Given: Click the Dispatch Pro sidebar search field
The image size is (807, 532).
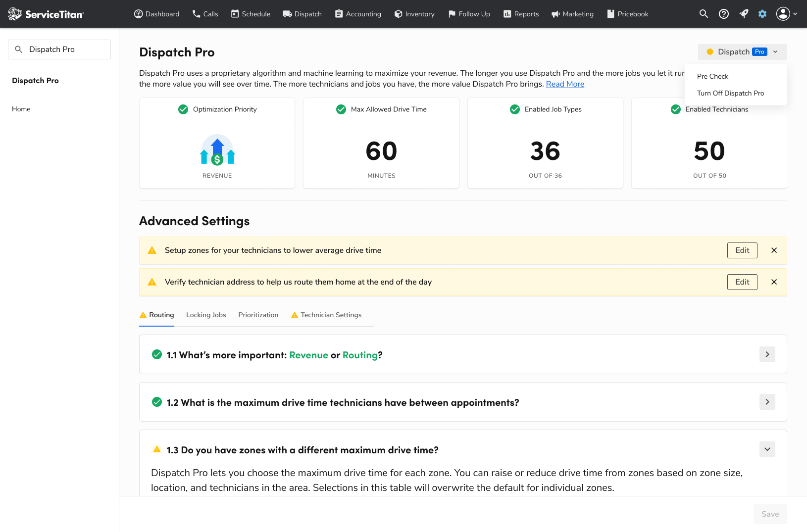Looking at the screenshot, I should tap(59, 49).
